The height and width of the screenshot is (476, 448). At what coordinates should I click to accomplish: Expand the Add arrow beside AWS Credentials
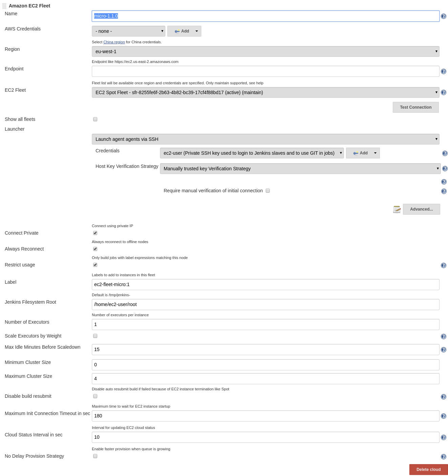pos(197,31)
